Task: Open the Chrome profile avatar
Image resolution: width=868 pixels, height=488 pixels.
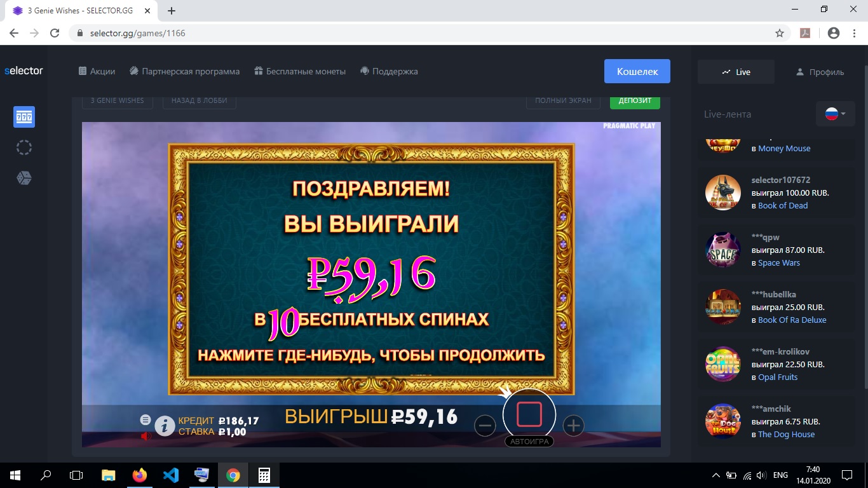Action: click(x=834, y=33)
